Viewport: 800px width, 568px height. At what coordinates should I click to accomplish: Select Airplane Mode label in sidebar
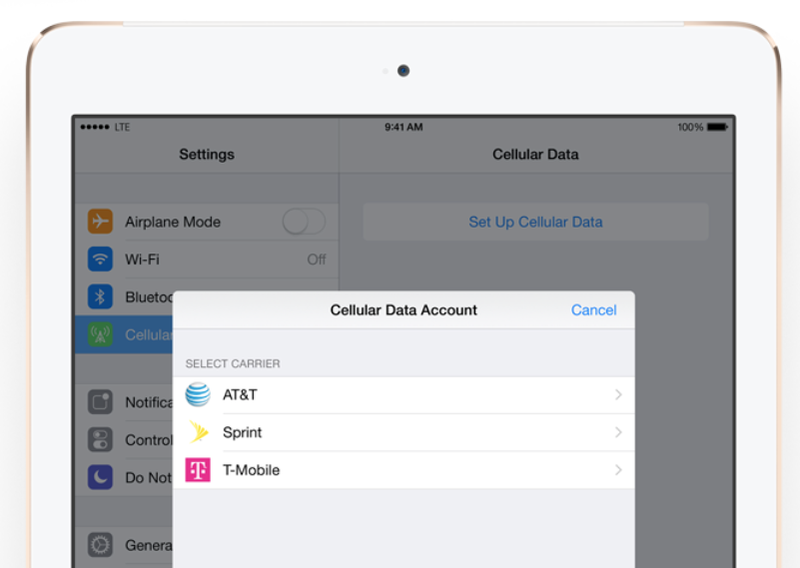(173, 222)
